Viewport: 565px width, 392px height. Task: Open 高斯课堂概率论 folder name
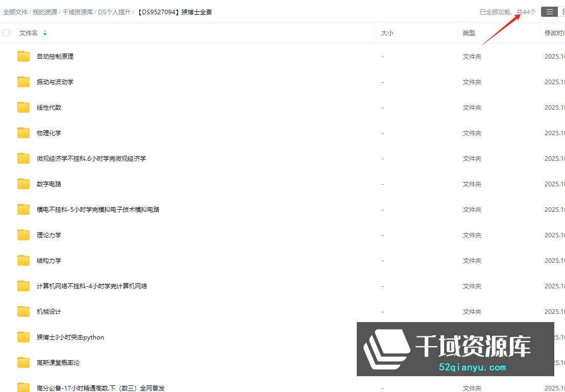(58, 362)
